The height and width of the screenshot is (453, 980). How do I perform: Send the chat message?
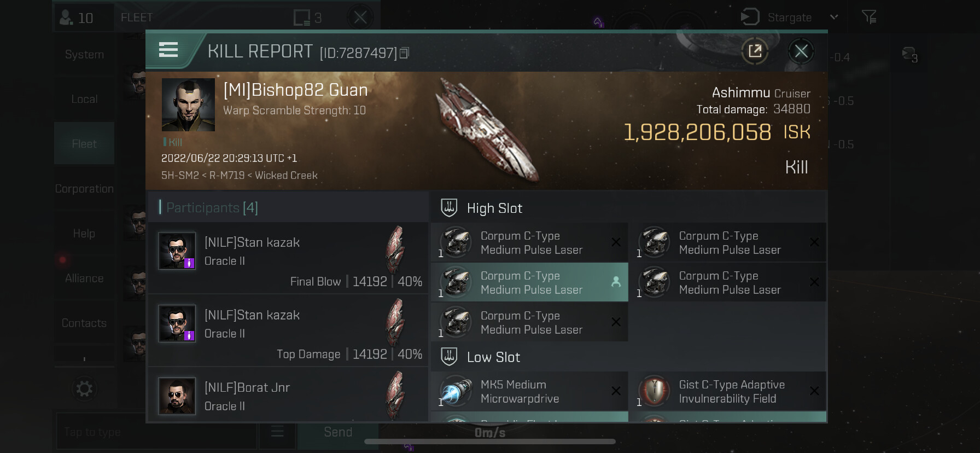338,432
